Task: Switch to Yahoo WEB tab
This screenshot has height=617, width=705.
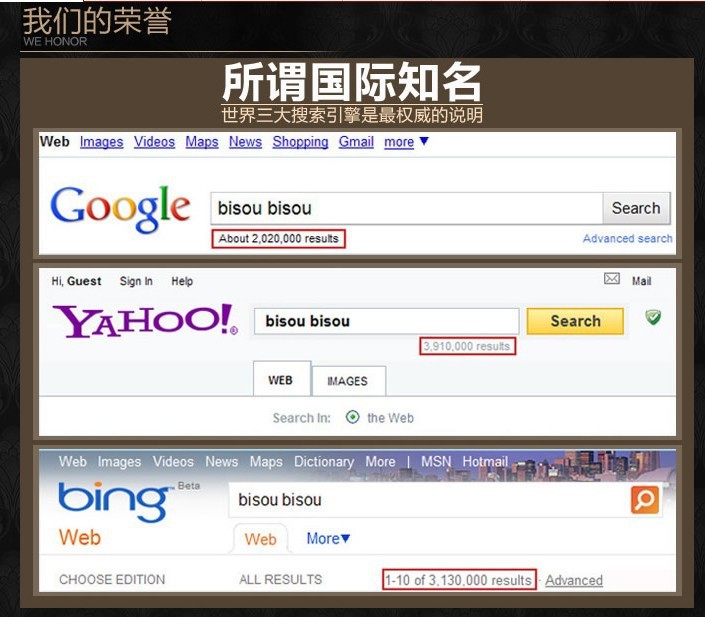Action: [282, 379]
